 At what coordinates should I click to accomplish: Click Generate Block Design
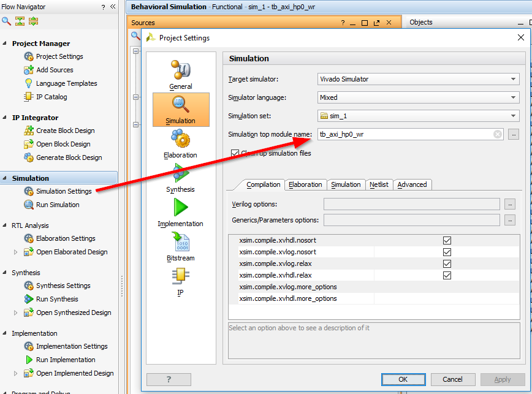click(69, 157)
